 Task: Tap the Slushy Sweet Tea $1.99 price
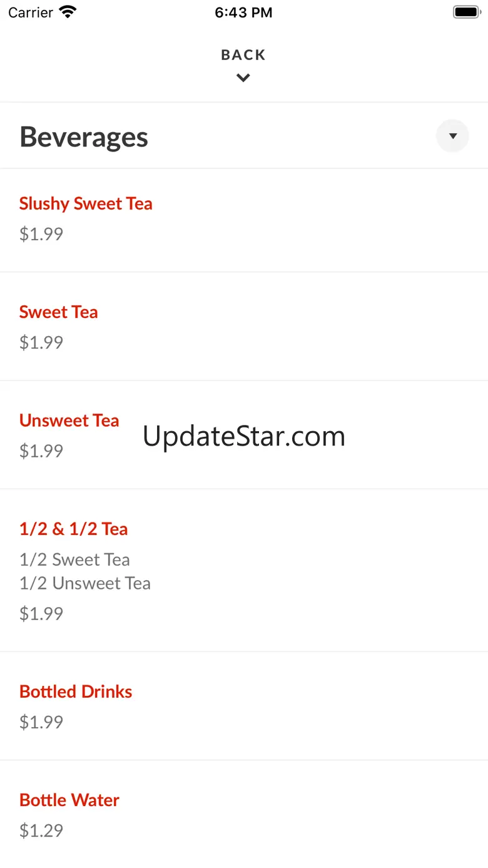click(x=41, y=234)
